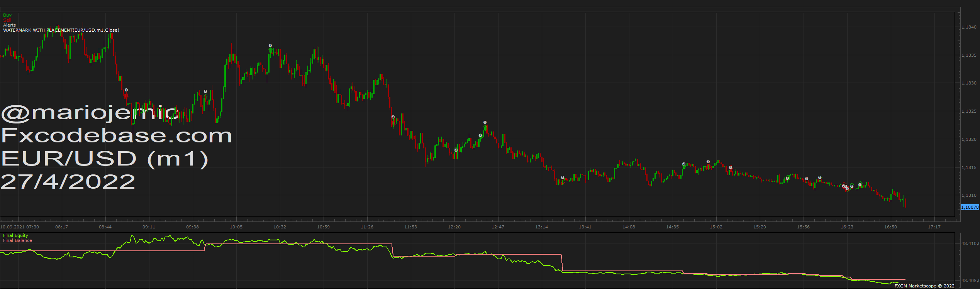This screenshot has height=289, width=980.
Task: Click the 10:05 time axis label
Action: [x=236, y=227]
